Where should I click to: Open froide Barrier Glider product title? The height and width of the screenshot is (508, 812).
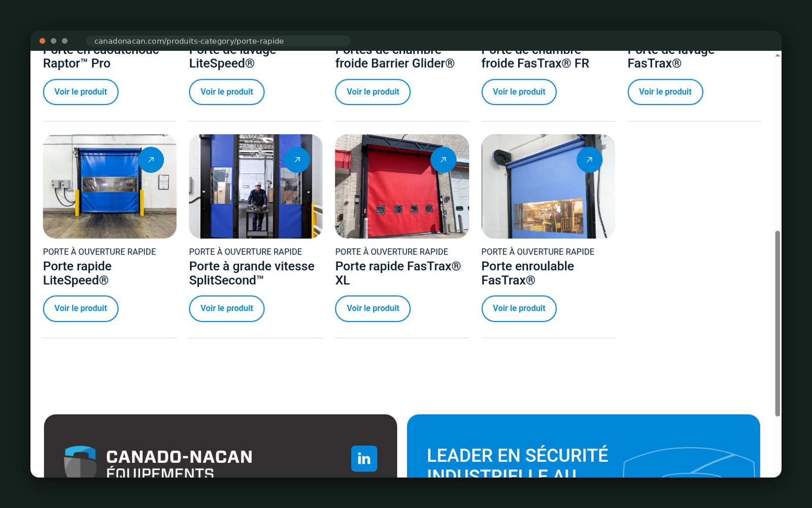click(395, 60)
